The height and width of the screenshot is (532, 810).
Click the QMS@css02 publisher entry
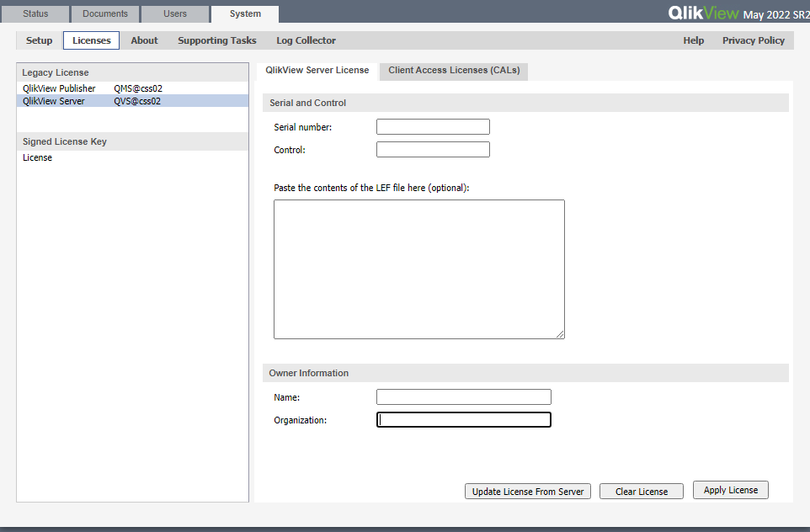click(x=138, y=88)
